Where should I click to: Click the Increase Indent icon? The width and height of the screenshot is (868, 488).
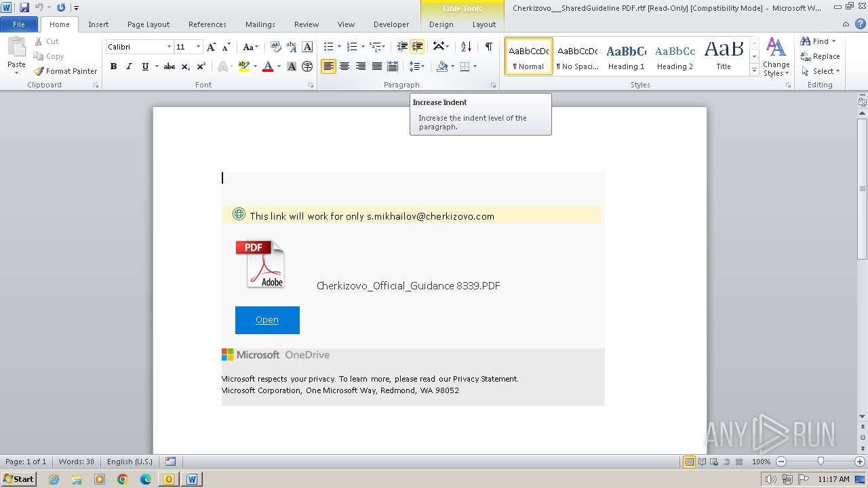tap(418, 47)
